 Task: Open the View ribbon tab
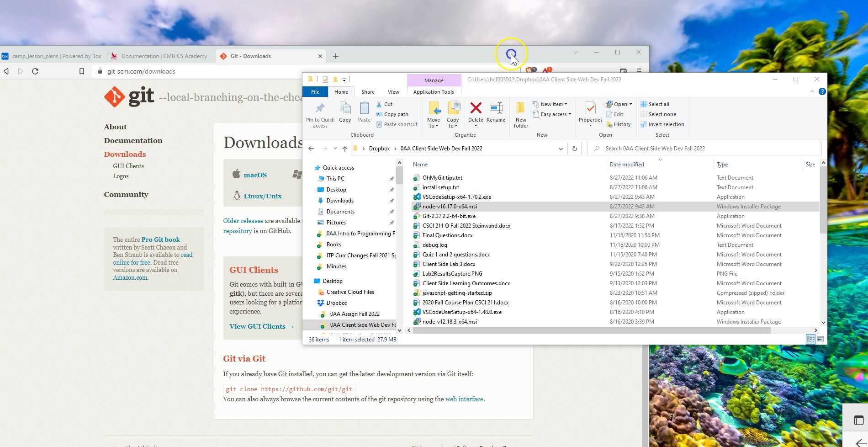(x=393, y=92)
